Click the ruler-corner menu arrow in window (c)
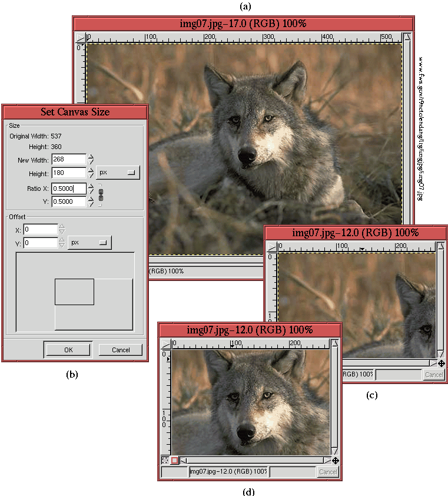Viewport: 448px width, 496px height. click(x=271, y=247)
